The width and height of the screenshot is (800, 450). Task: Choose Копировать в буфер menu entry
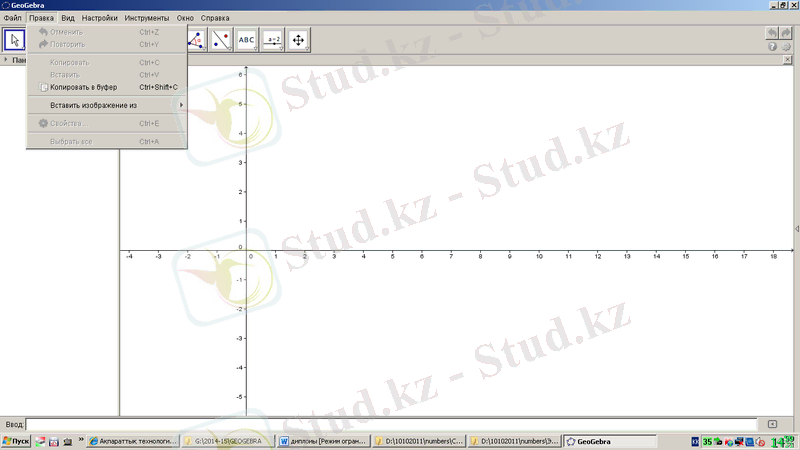[107, 87]
